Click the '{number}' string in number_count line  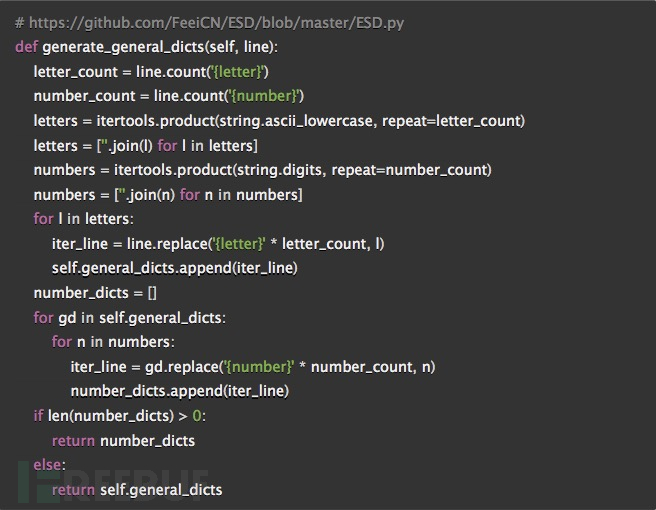point(264,96)
